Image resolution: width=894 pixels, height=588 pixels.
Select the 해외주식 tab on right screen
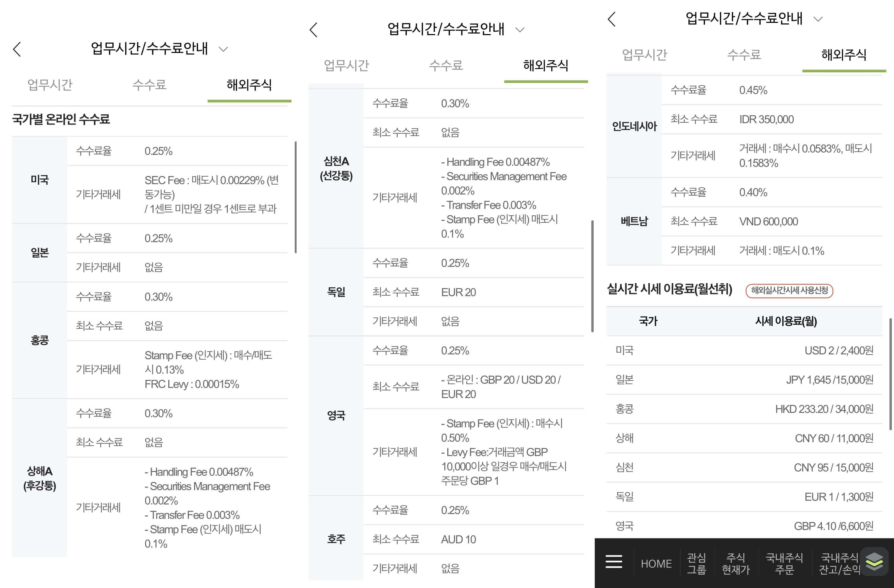(x=843, y=55)
